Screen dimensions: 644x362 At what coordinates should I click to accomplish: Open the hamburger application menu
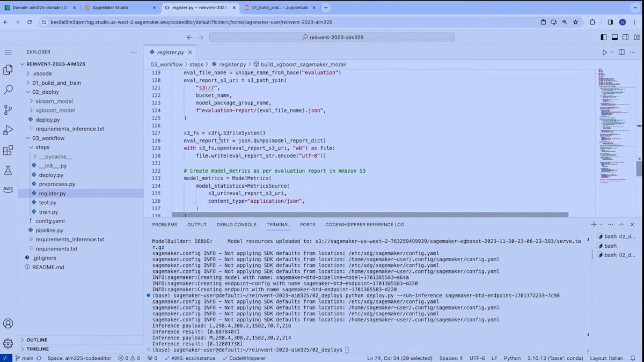[x=8, y=52]
